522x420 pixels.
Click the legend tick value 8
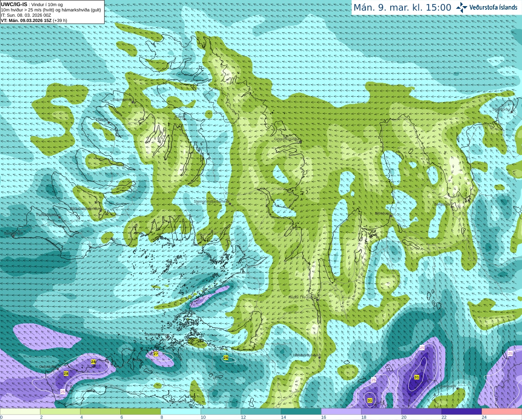(162, 417)
